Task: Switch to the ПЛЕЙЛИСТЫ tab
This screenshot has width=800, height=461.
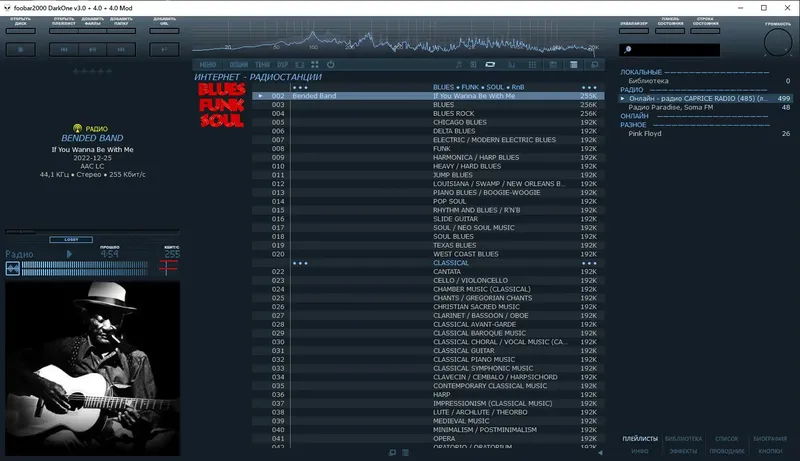Action: pyautogui.click(x=640, y=439)
